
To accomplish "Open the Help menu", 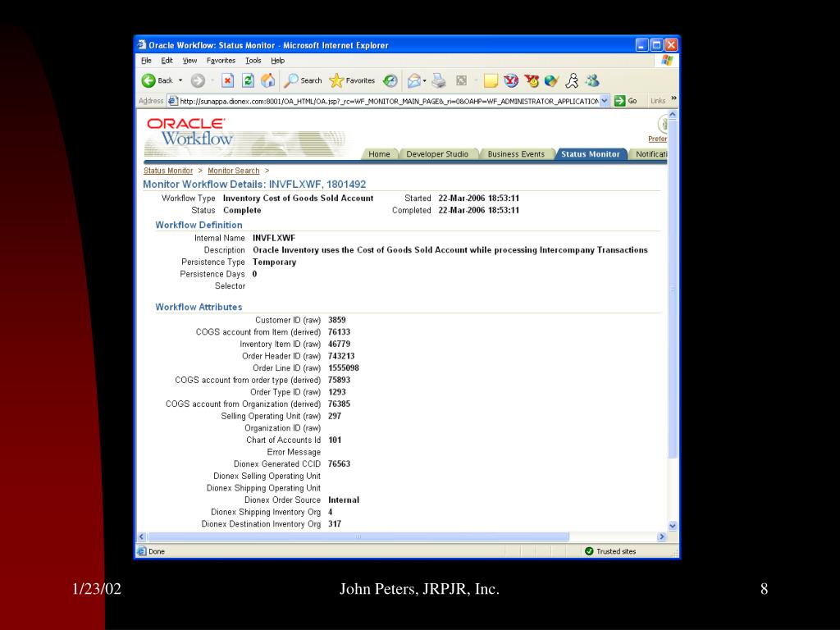I will (x=277, y=61).
